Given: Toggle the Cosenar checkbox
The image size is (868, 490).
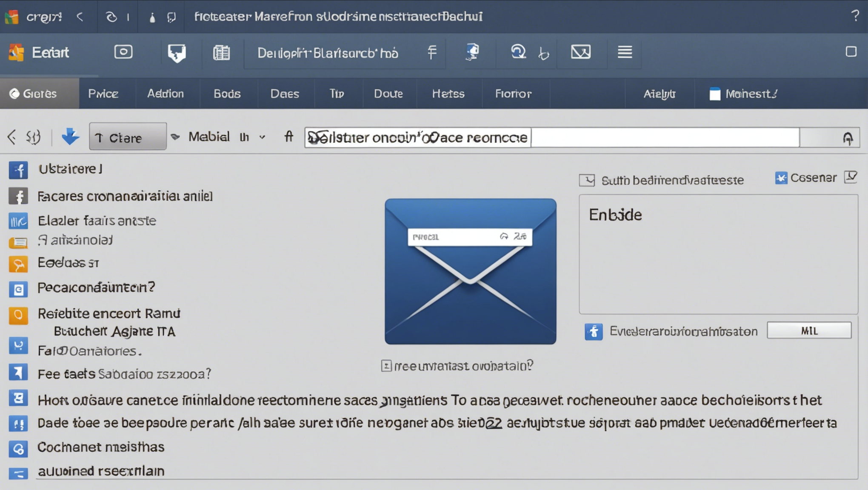Looking at the screenshot, I should click(781, 178).
